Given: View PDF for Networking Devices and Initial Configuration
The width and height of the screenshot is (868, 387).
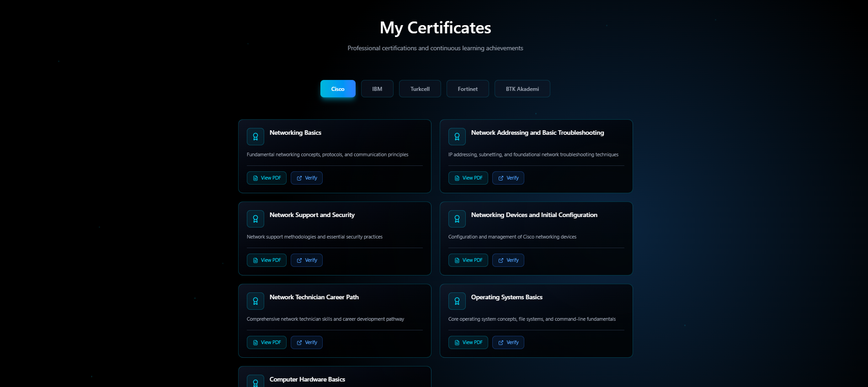Looking at the screenshot, I should (x=468, y=260).
